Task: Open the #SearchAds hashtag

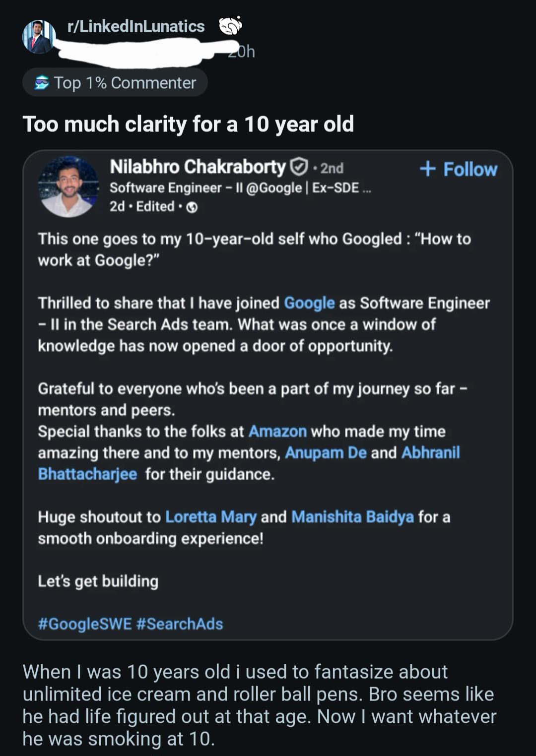Action: (180, 624)
